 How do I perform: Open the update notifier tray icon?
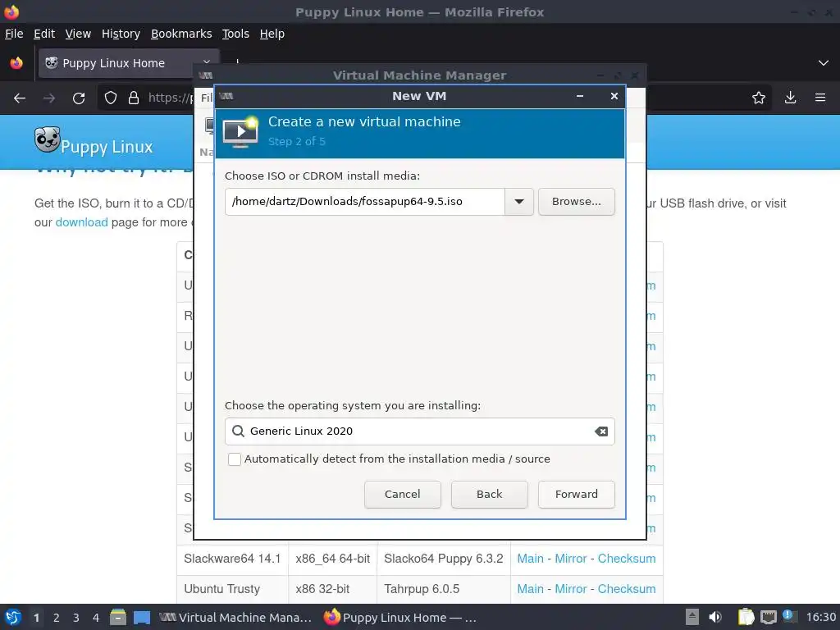pos(789,617)
